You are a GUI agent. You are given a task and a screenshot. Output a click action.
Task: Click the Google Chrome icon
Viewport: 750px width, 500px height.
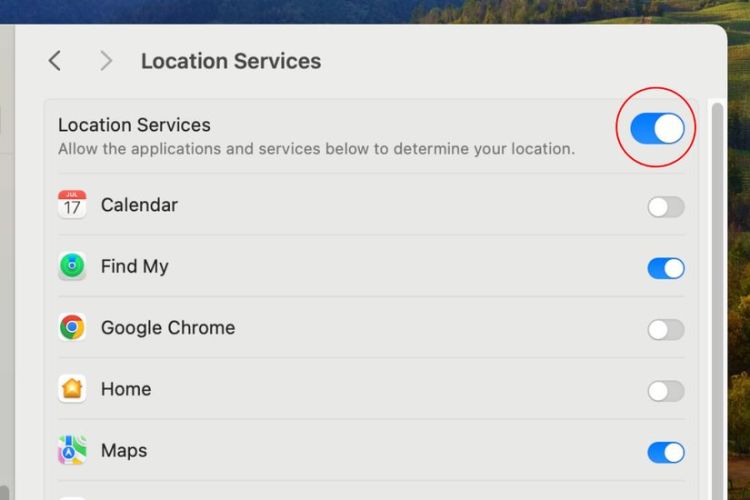pyautogui.click(x=72, y=327)
